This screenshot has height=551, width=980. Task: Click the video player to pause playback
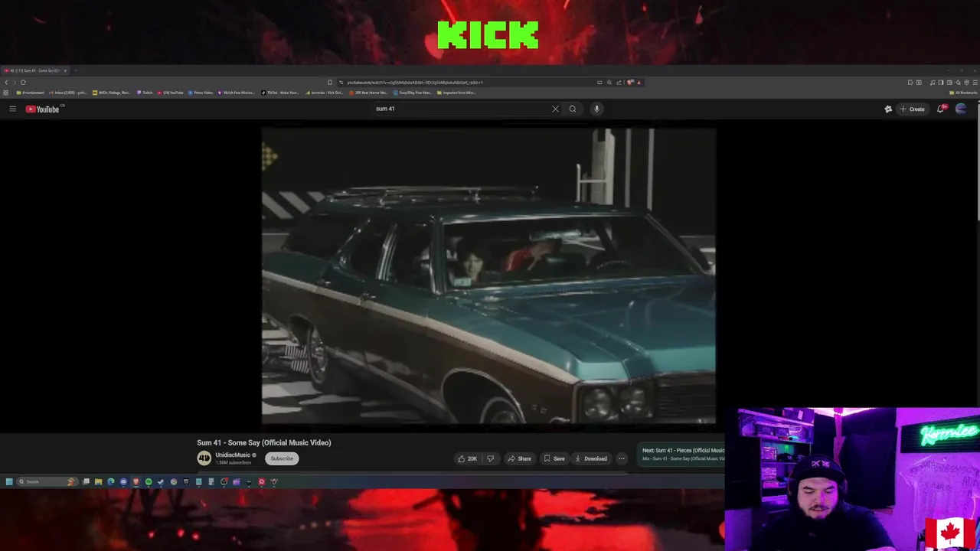(488, 275)
